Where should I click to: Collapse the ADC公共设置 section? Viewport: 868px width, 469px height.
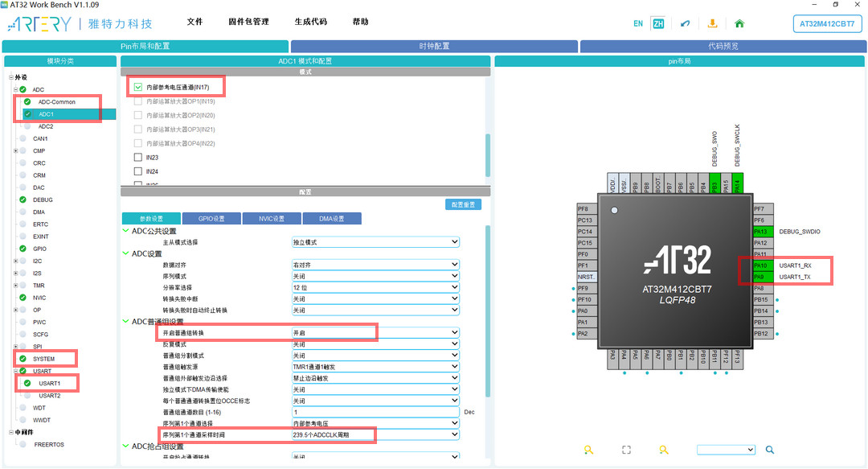point(125,231)
